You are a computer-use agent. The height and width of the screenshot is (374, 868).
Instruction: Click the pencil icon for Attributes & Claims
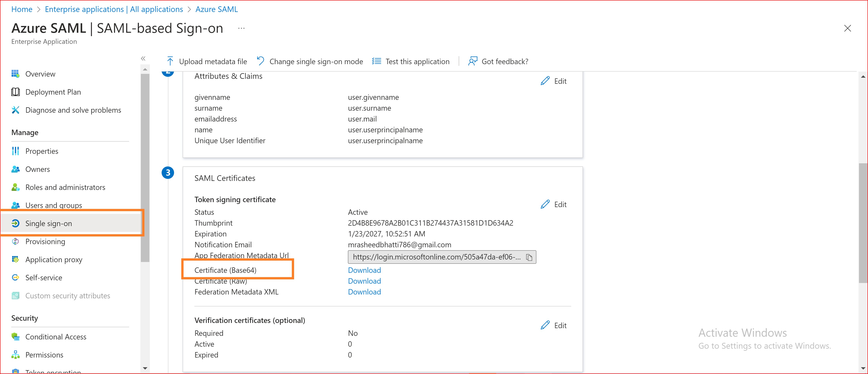[545, 81]
